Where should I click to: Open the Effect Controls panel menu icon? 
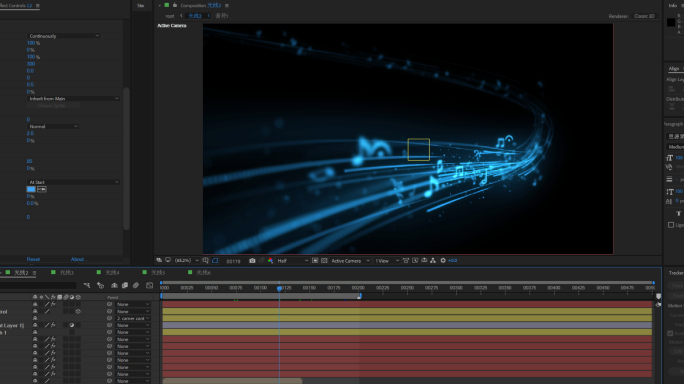38,6
